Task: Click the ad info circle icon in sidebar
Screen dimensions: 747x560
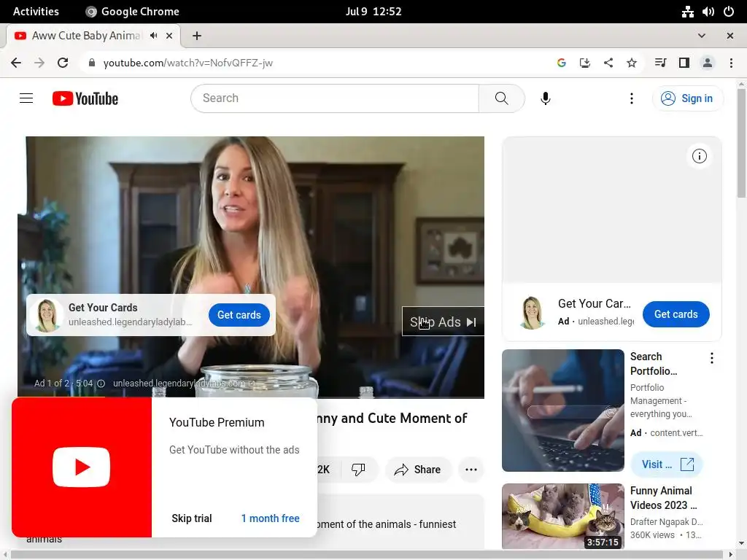Action: [x=699, y=156]
